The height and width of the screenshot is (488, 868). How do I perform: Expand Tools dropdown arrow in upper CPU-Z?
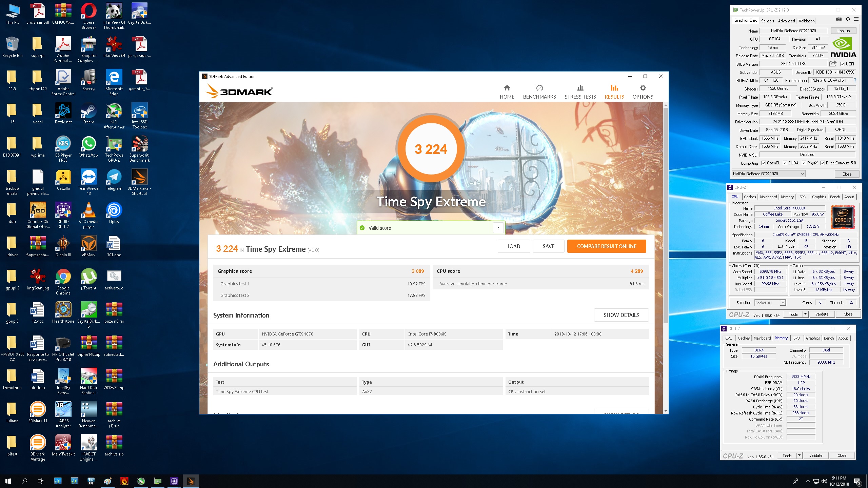[x=805, y=314]
